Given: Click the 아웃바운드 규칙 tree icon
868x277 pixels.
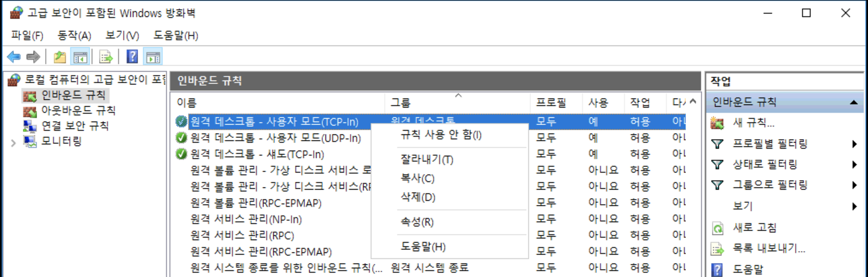Looking at the screenshot, I should [30, 111].
